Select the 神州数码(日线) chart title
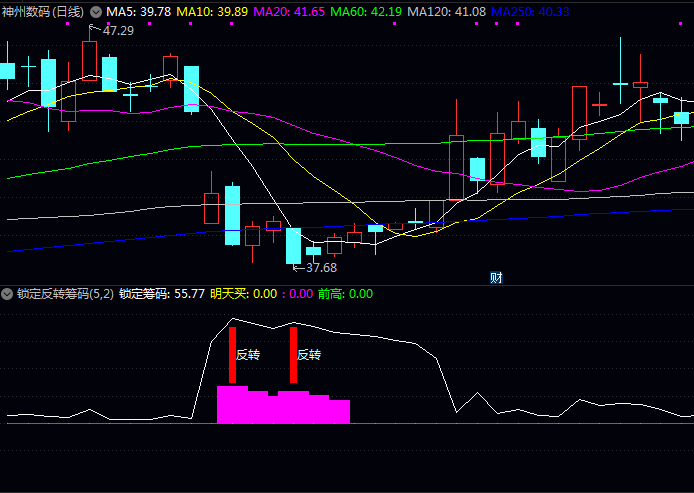694x493 pixels. click(x=43, y=12)
